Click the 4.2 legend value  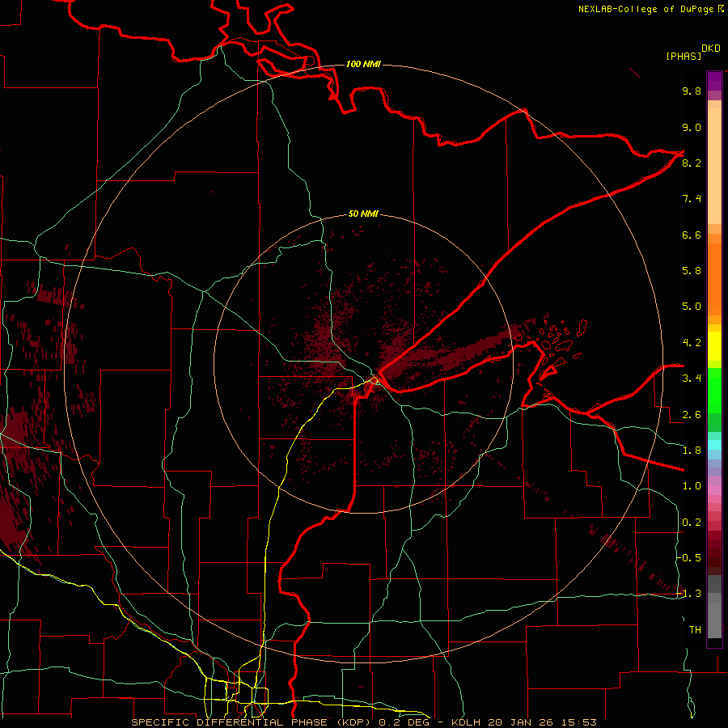tap(692, 343)
